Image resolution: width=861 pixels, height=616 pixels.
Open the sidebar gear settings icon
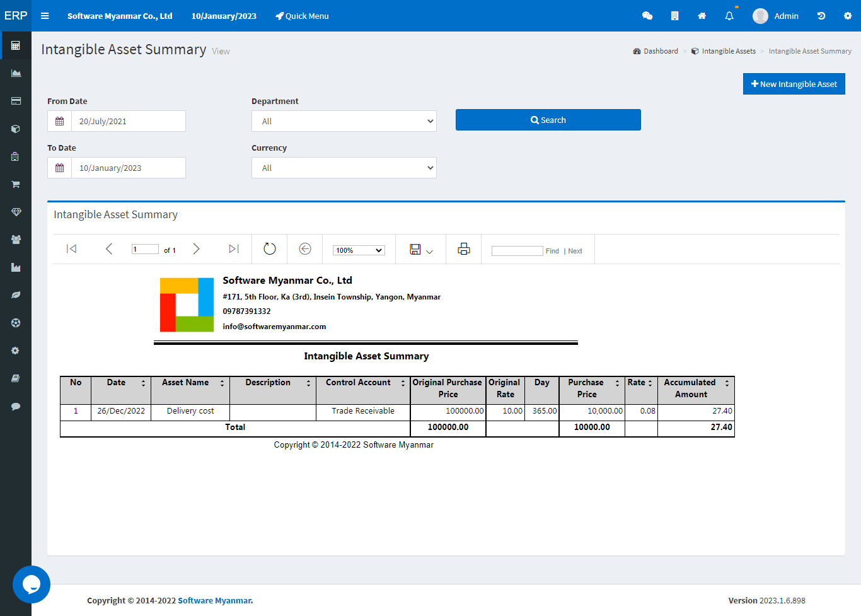coord(16,351)
